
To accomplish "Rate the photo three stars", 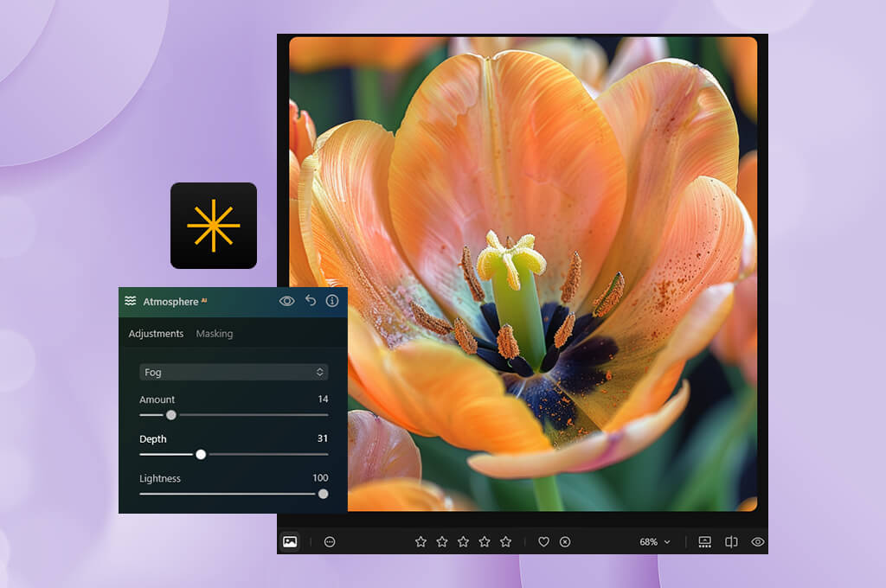I will click(x=464, y=541).
